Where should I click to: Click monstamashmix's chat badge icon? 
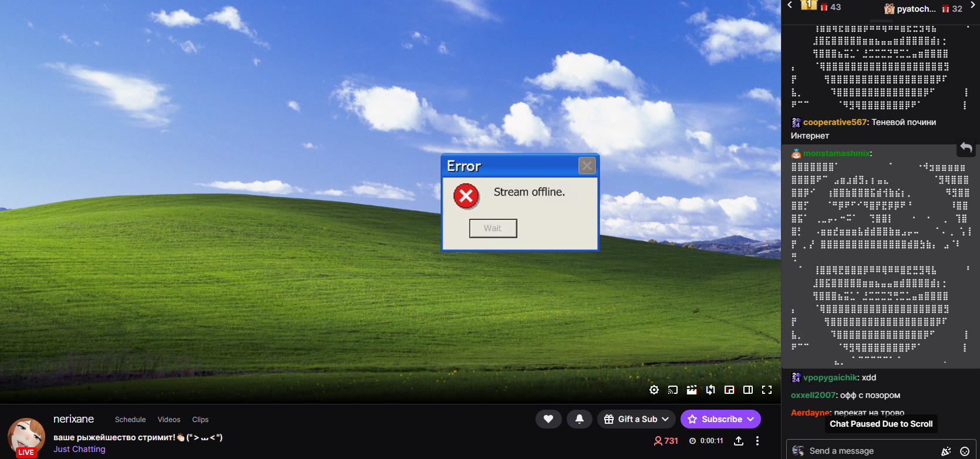coord(796,153)
